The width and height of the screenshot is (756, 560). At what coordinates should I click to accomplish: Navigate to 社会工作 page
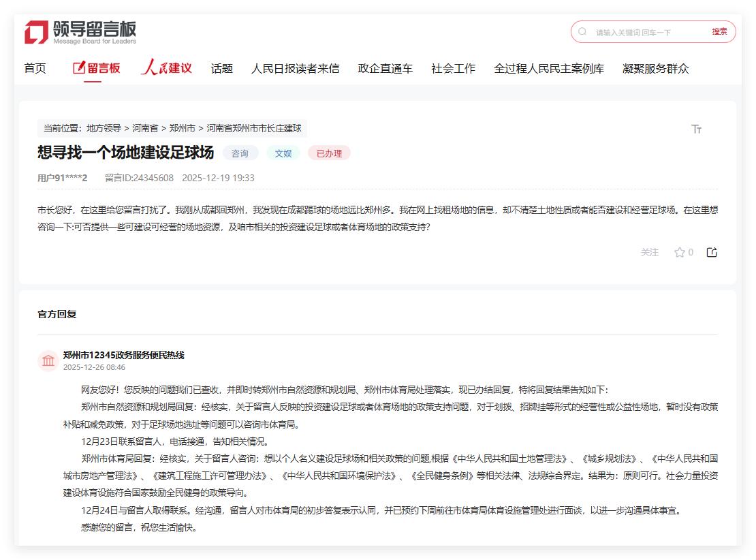pos(453,68)
